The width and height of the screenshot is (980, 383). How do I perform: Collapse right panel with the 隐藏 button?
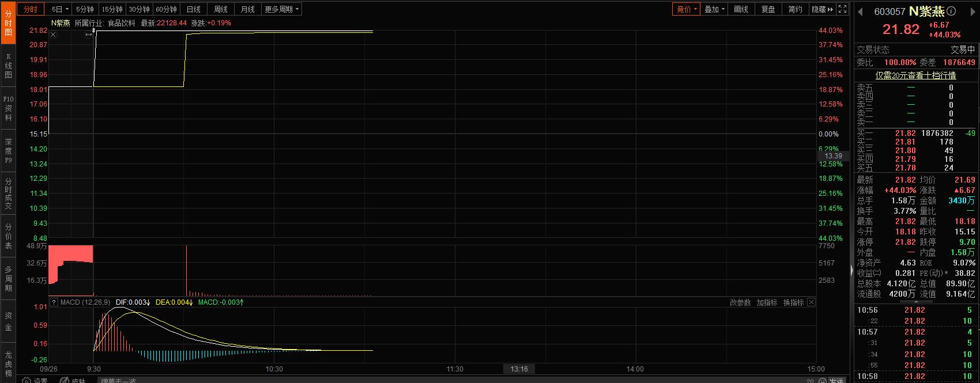[822, 9]
